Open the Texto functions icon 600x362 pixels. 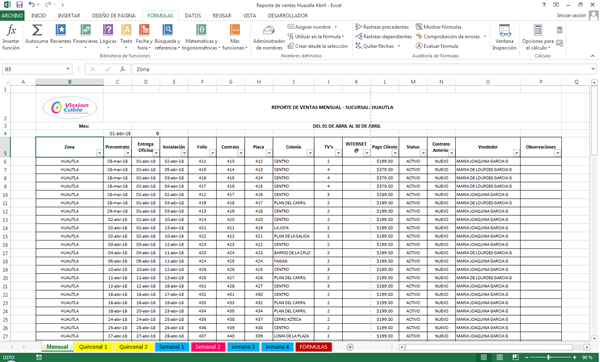[126, 30]
